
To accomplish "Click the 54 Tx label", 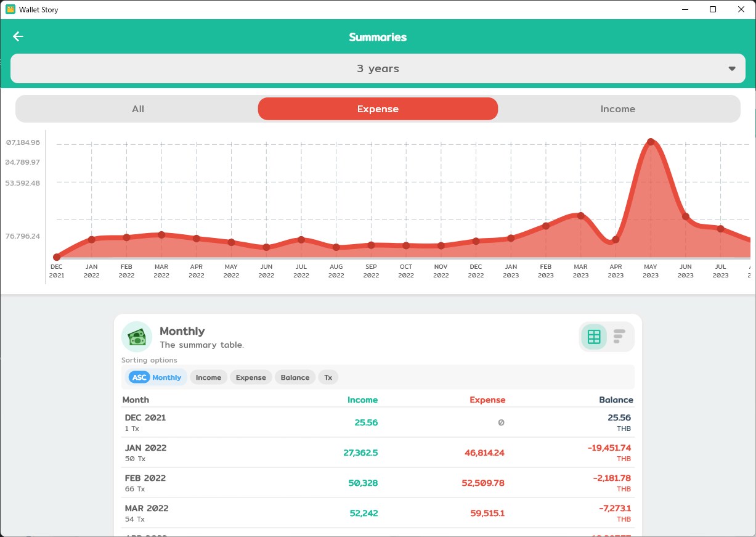I will tap(134, 519).
